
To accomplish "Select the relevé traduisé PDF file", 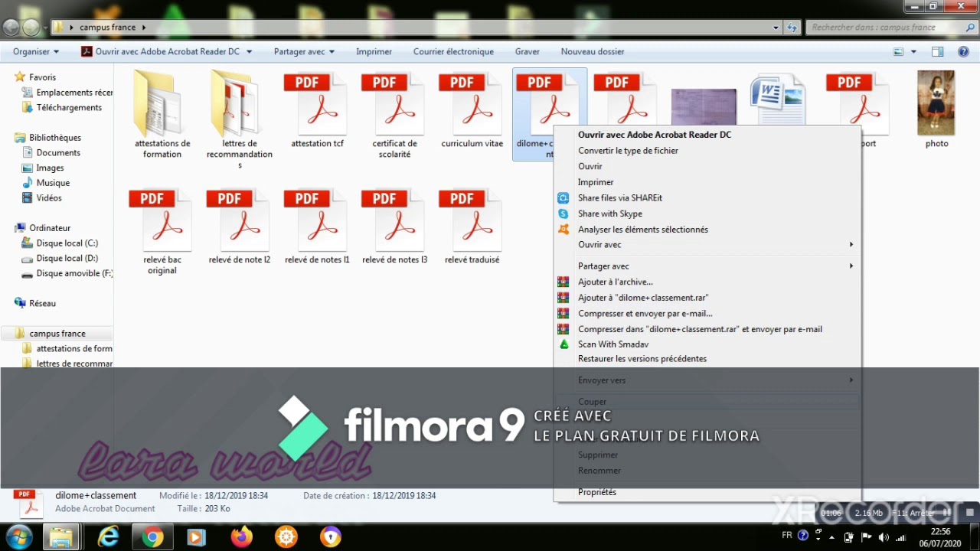I will (x=472, y=227).
